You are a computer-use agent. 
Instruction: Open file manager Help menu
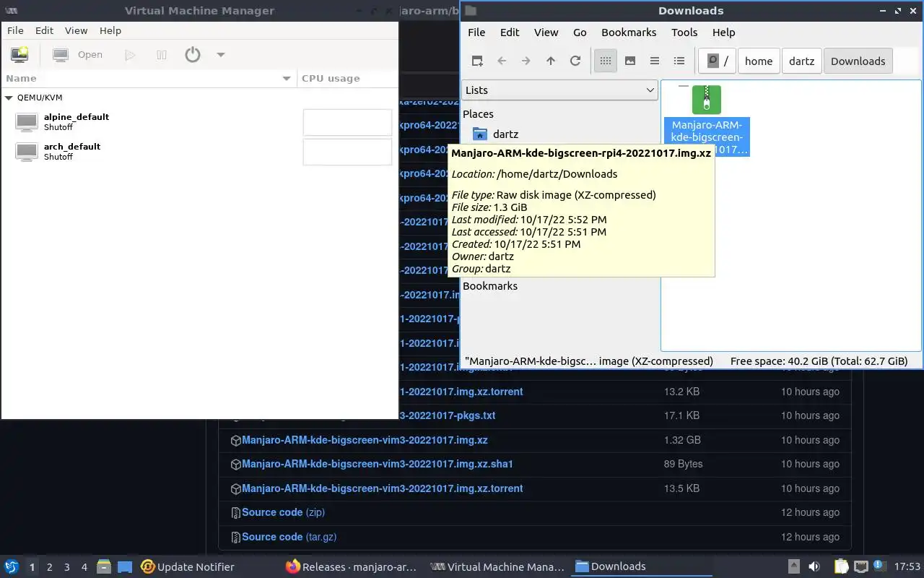(723, 32)
